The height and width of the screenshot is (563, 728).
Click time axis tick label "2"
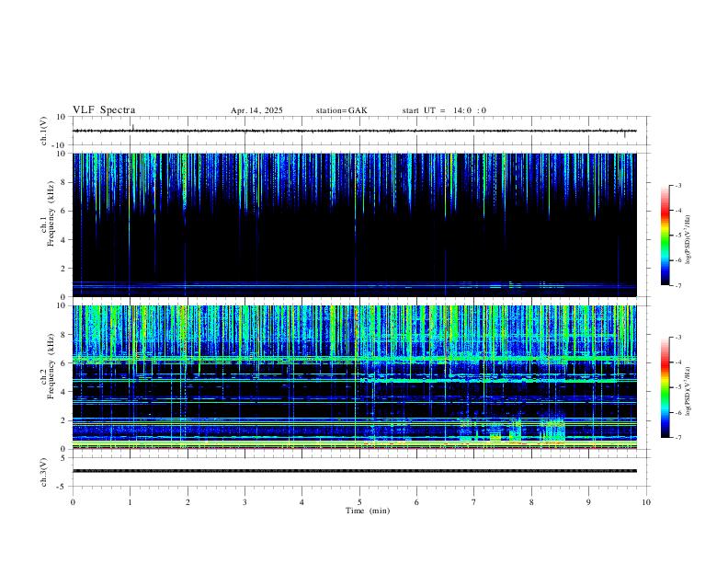188,502
